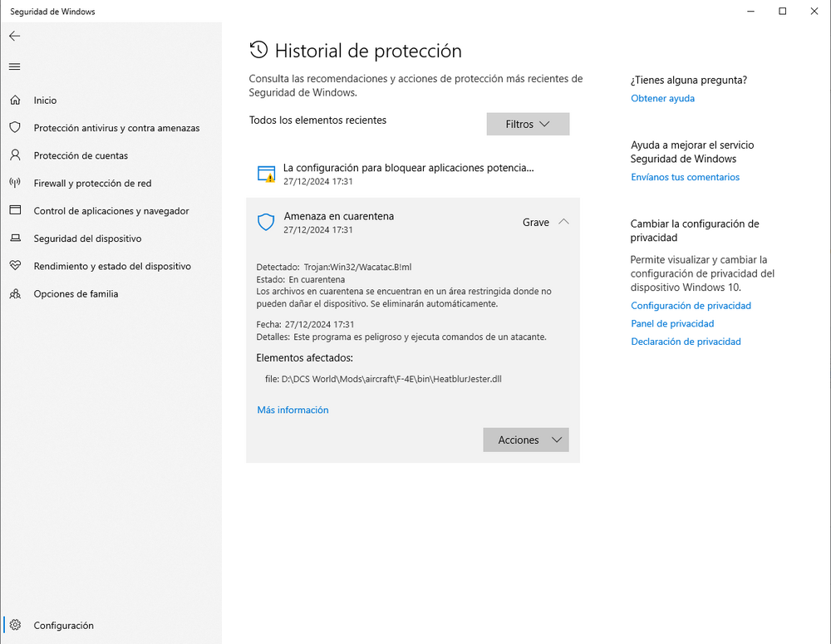831x644 pixels.
Task: Expand the blocked potential apps configuration entry
Action: pos(413,174)
